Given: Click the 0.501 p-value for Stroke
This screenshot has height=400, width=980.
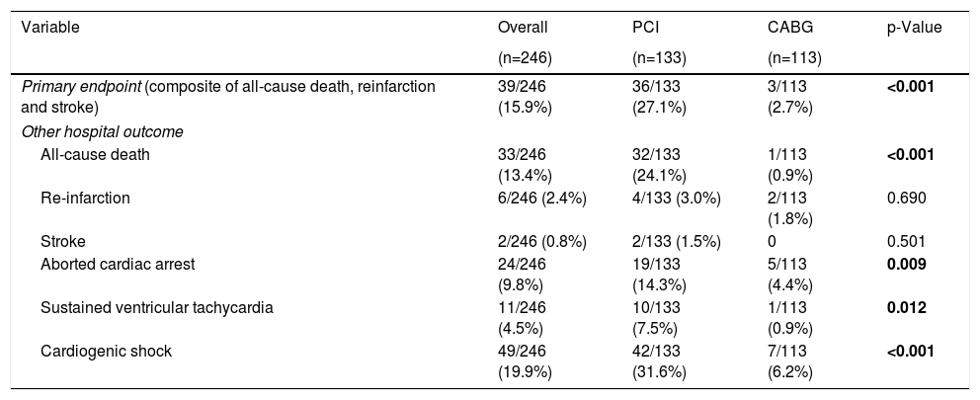Looking at the screenshot, I should click(x=905, y=240).
